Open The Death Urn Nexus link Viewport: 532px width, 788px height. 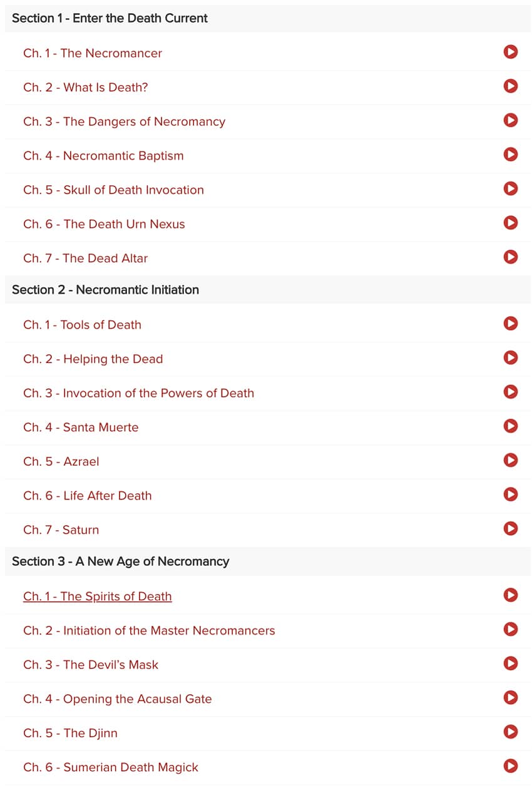[104, 224]
